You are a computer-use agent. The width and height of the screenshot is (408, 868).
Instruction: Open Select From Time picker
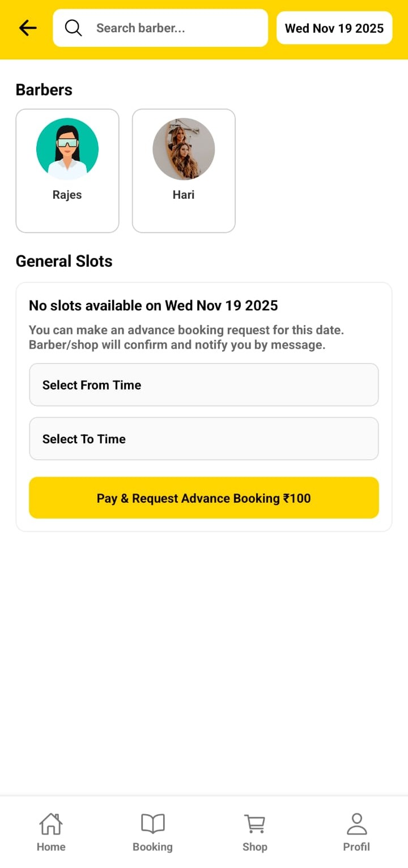204,385
